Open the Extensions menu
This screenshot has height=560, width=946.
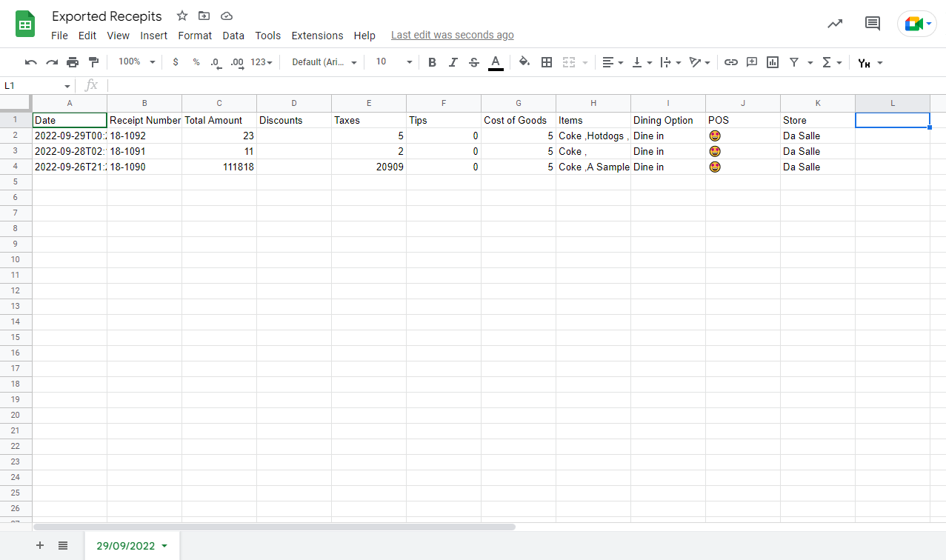[317, 35]
